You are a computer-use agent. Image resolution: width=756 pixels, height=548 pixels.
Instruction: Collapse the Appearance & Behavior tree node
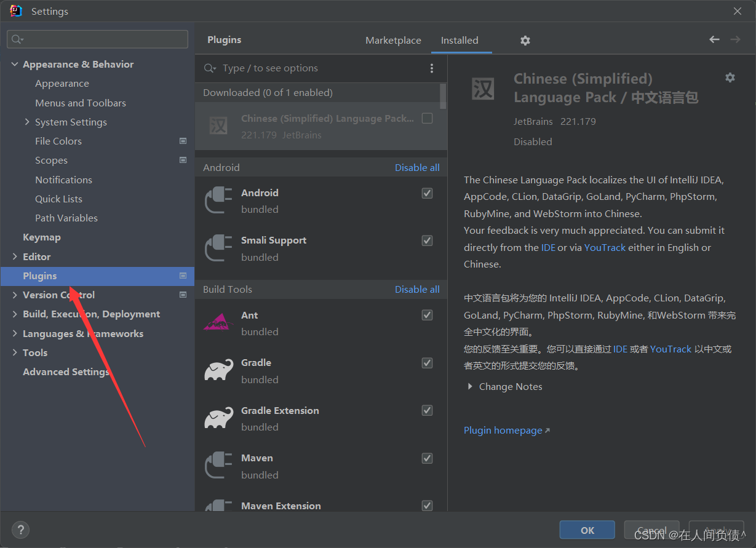pos(15,64)
